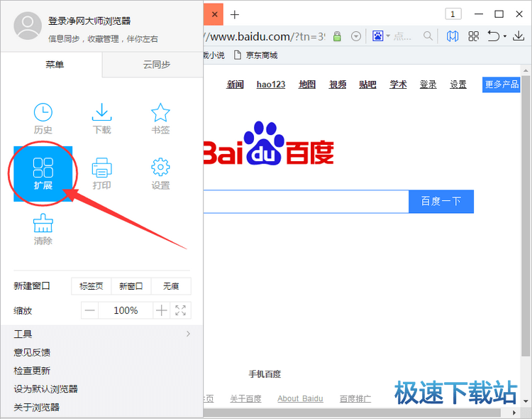Image resolution: width=532 pixels, height=419 pixels.
Task: Open extensions grid icon in toolbar
Action: (473, 36)
